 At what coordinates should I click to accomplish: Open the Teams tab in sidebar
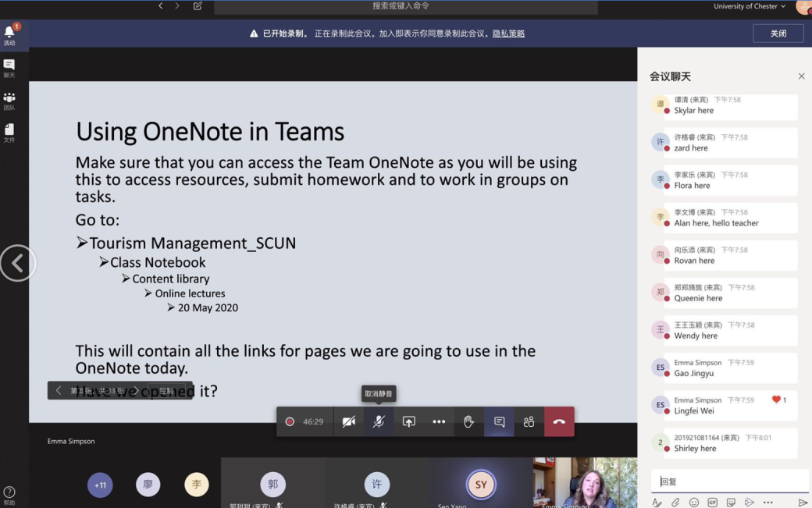(9, 101)
